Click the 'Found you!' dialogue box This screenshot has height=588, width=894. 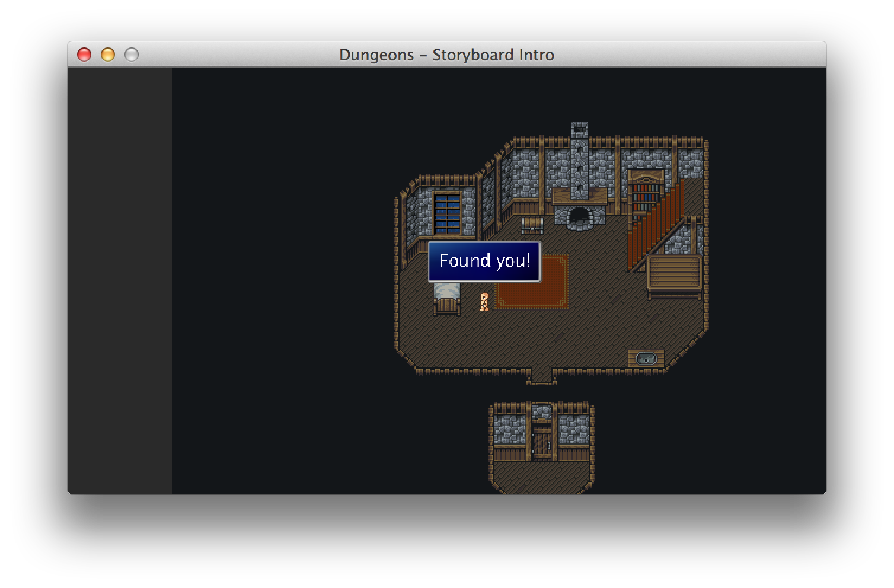pos(484,261)
